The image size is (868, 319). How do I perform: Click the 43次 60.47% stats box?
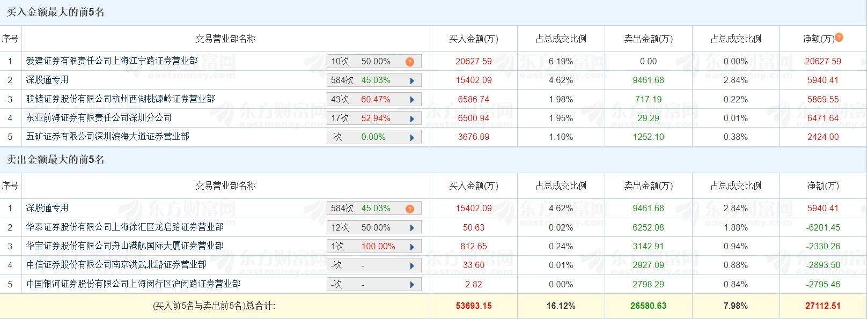point(365,100)
